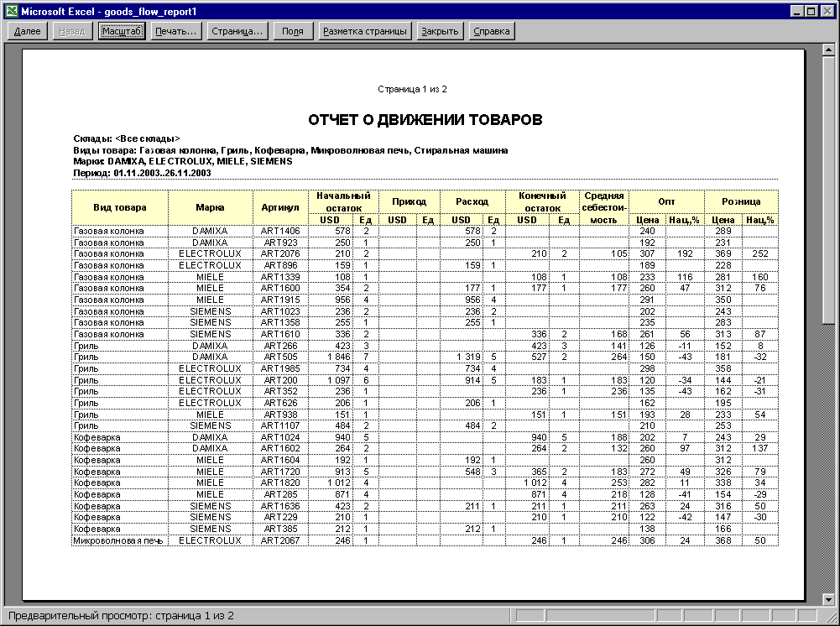The height and width of the screenshot is (626, 840).
Task: Click cell ART200
Action: 280,379
